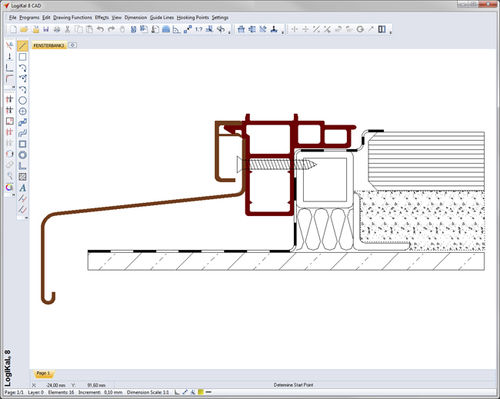Toggle the angle snap icon in status bar
The height and width of the screenshot is (399, 500).
(177, 392)
